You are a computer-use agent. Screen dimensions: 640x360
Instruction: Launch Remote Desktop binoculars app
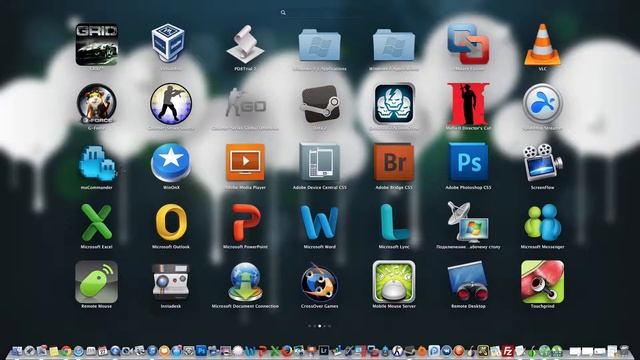coord(468,282)
